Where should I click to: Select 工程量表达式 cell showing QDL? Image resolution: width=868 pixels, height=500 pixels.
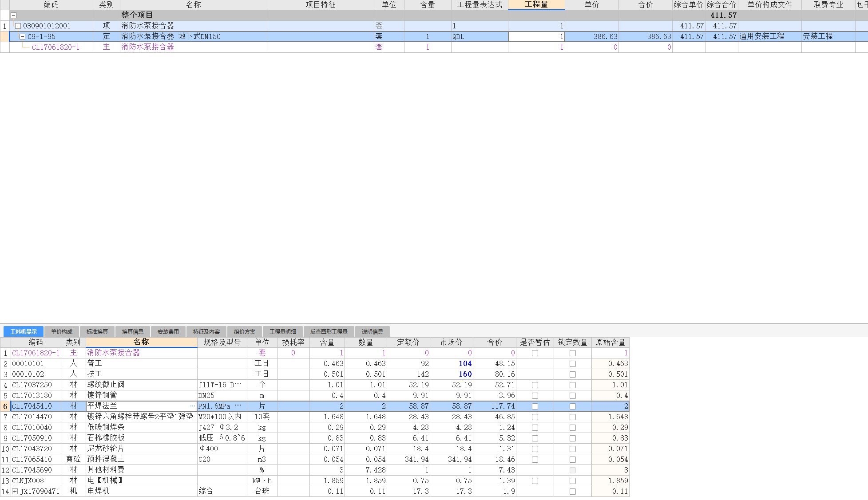point(480,36)
